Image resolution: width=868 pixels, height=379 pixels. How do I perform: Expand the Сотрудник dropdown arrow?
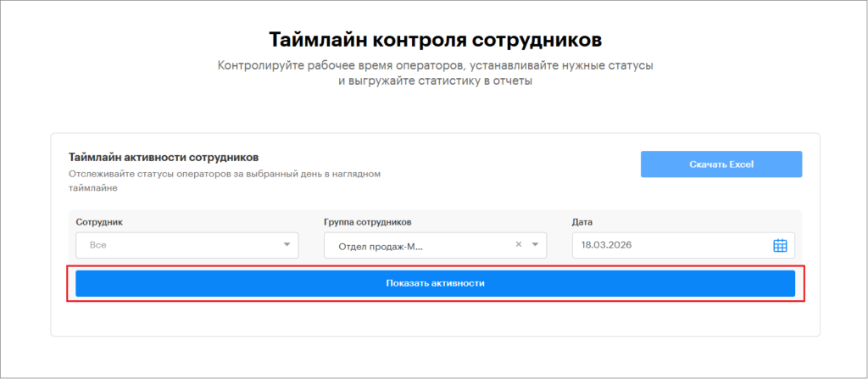[x=287, y=245]
